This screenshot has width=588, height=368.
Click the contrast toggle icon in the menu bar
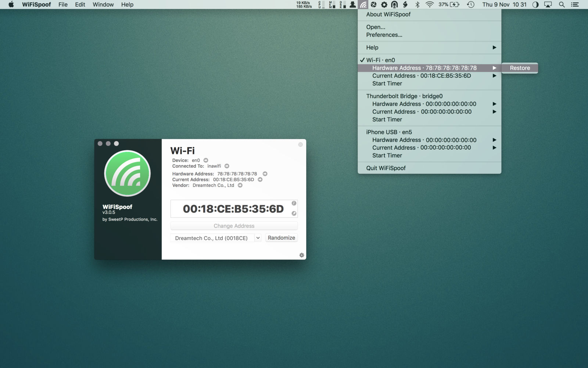click(x=536, y=5)
